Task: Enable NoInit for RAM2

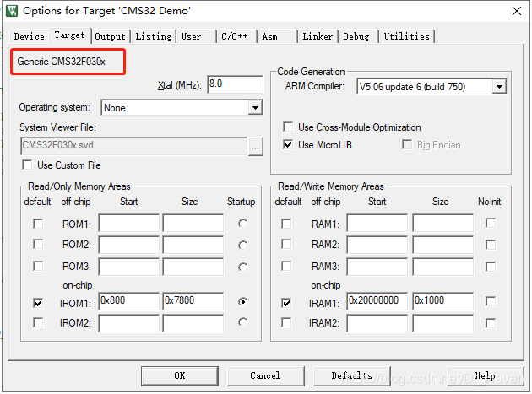Action: [x=491, y=245]
